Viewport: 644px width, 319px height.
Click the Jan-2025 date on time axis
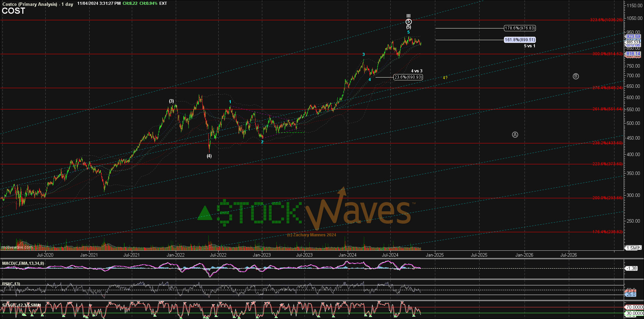tap(435, 255)
